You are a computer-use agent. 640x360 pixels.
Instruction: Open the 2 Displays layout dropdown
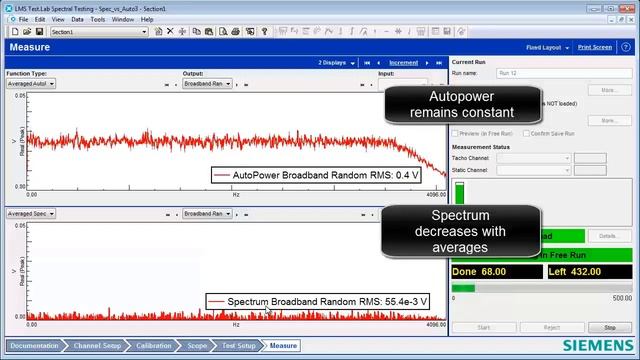tap(336, 63)
